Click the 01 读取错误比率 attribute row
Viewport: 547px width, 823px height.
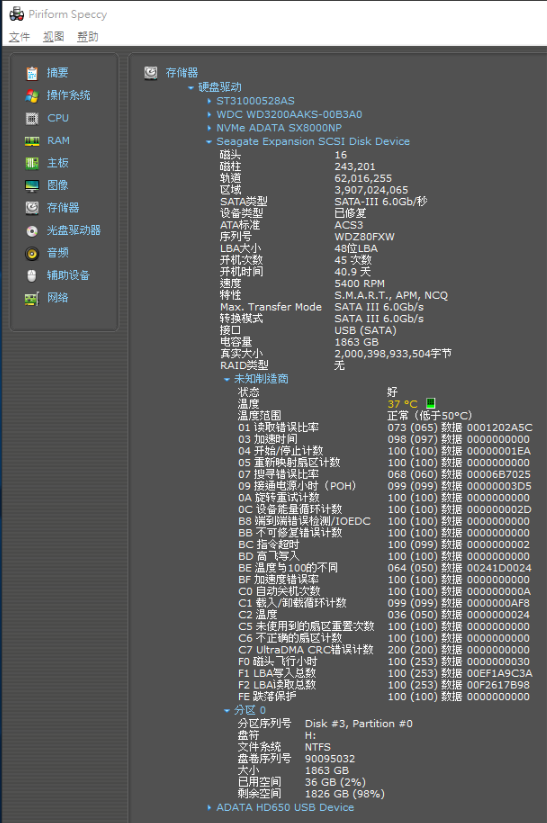tap(385, 427)
